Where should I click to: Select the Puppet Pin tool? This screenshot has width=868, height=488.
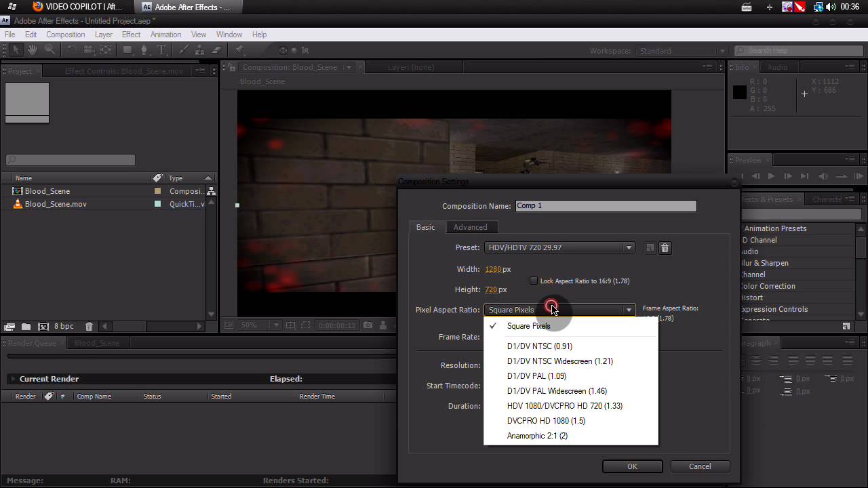pos(239,50)
